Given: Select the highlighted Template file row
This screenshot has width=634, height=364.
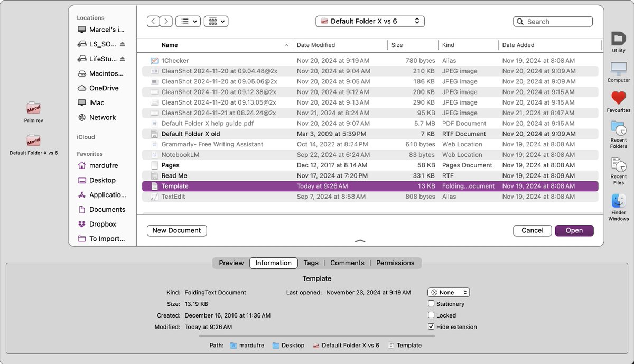Looking at the screenshot, I should (370, 186).
